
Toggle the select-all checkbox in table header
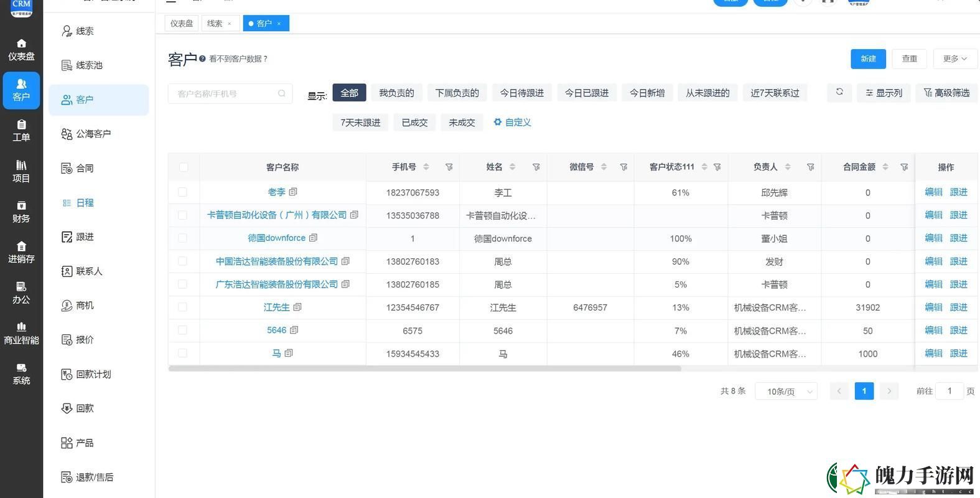(183, 167)
